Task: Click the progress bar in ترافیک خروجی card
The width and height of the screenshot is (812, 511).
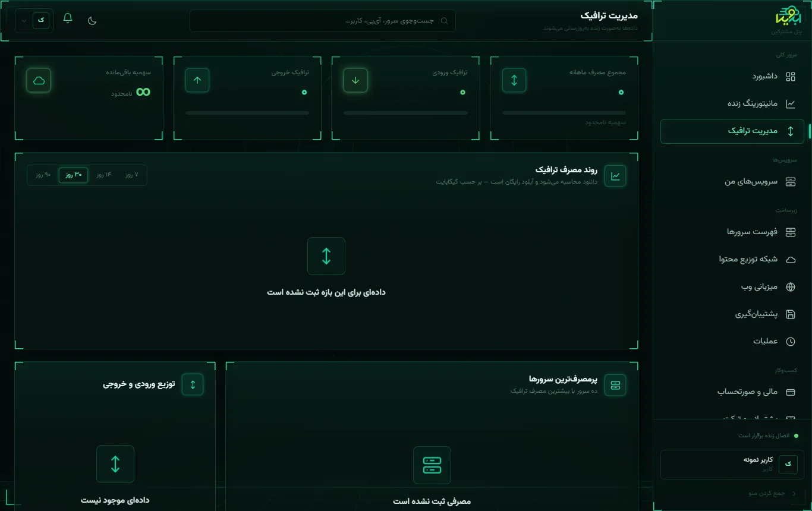Action: point(247,113)
